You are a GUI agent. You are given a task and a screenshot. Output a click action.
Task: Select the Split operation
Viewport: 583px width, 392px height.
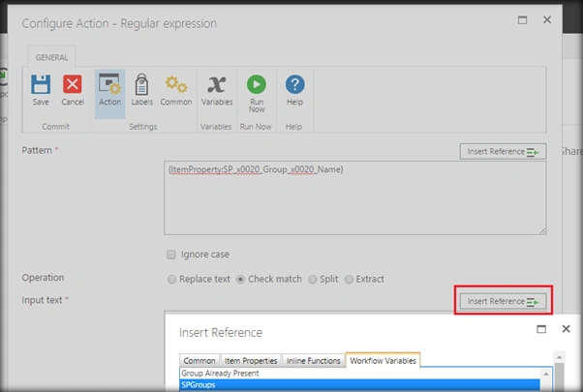(312, 280)
